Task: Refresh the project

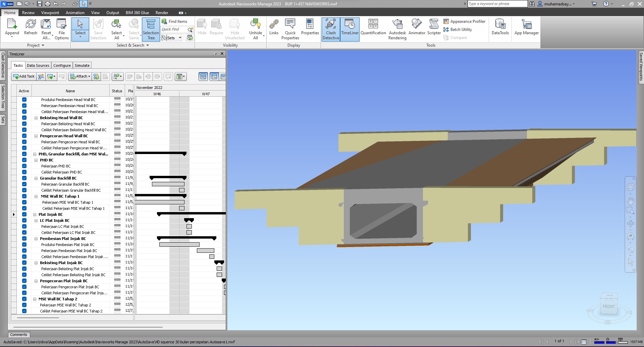Action: pos(31,27)
